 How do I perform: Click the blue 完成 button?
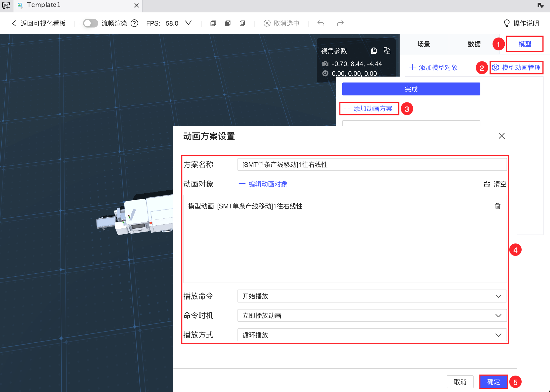pos(411,89)
